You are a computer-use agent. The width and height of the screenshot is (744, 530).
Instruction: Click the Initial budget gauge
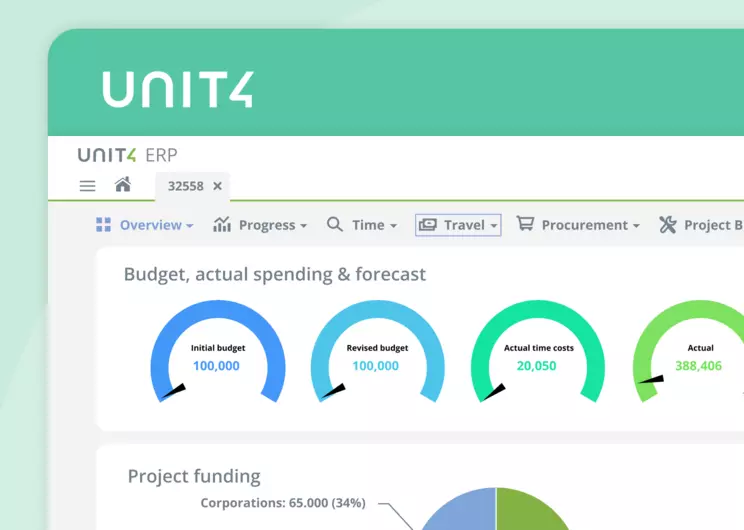point(218,351)
